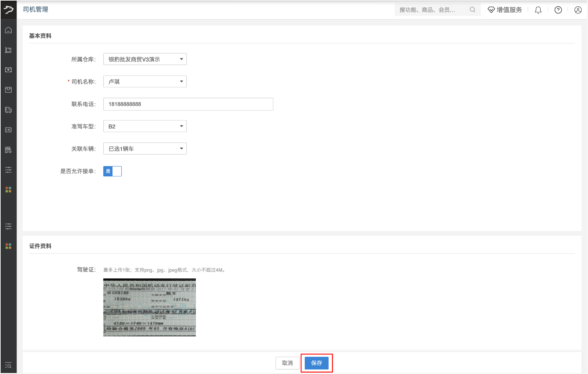588x374 pixels.
Task: Click the magnifier icon in search box
Action: (472, 10)
